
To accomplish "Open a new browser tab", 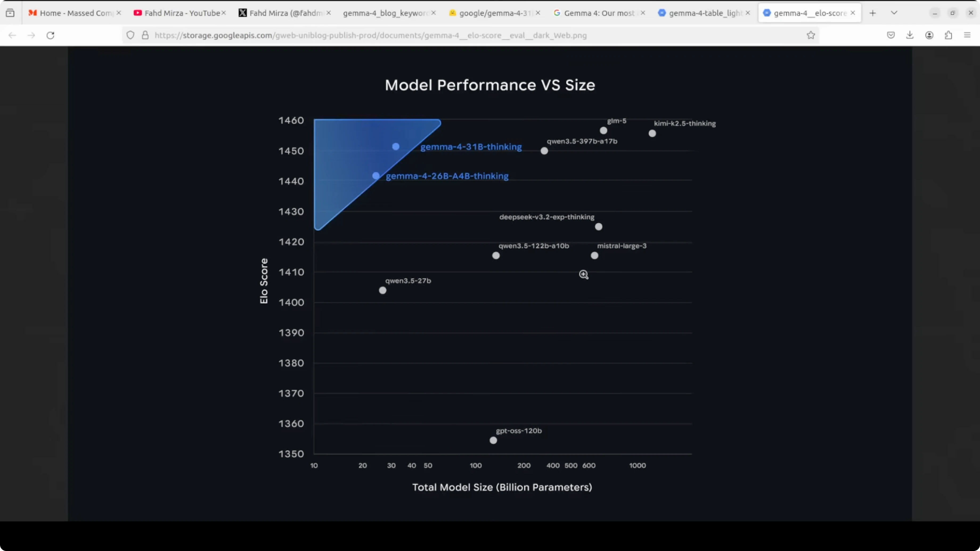I will 873,13.
